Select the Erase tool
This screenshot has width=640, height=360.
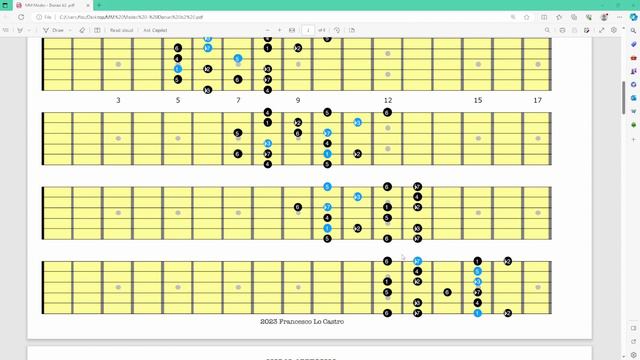pos(82,30)
